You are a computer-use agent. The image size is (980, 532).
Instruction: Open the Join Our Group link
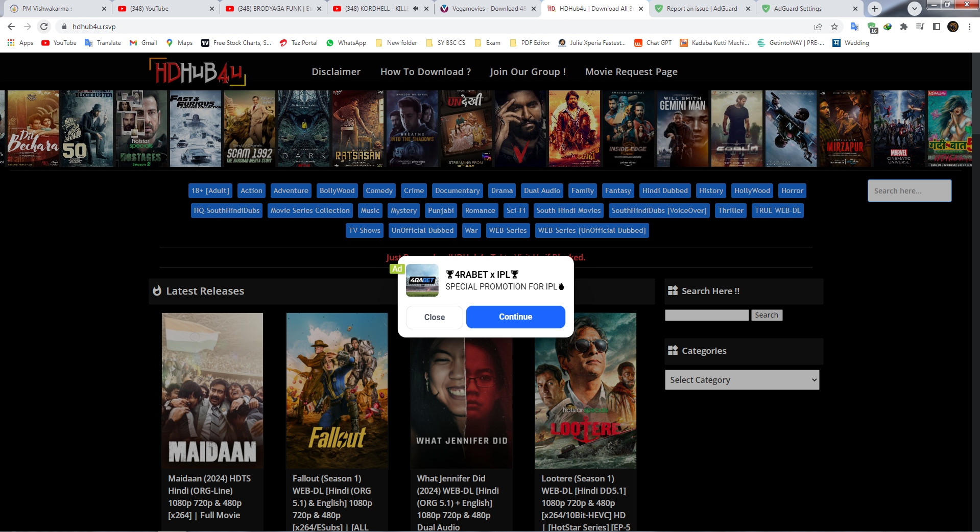[x=528, y=72]
